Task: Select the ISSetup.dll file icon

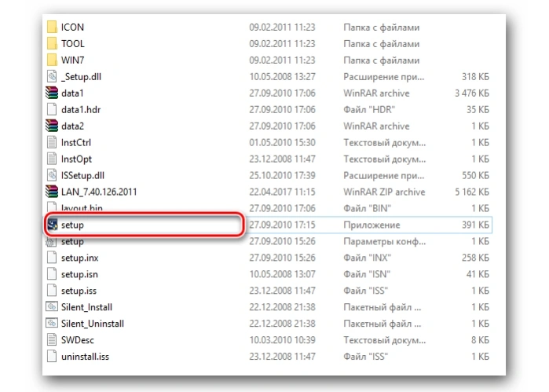Action: 52,175
